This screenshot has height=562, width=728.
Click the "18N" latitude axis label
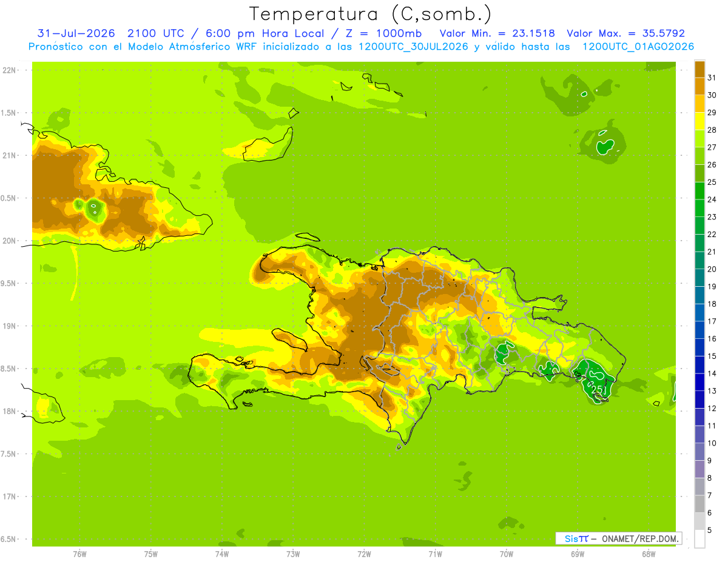[x=9, y=411]
